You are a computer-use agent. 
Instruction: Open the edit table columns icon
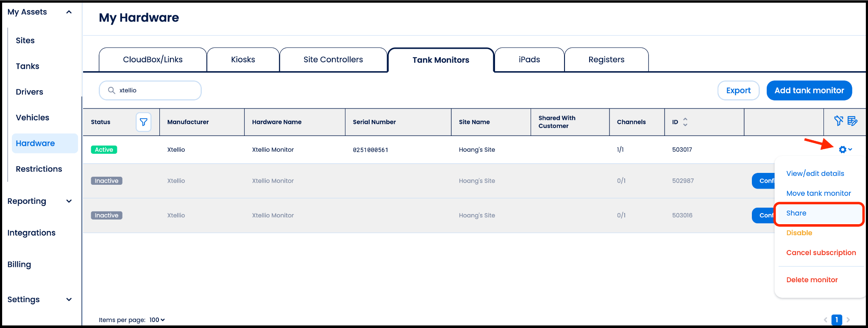852,121
